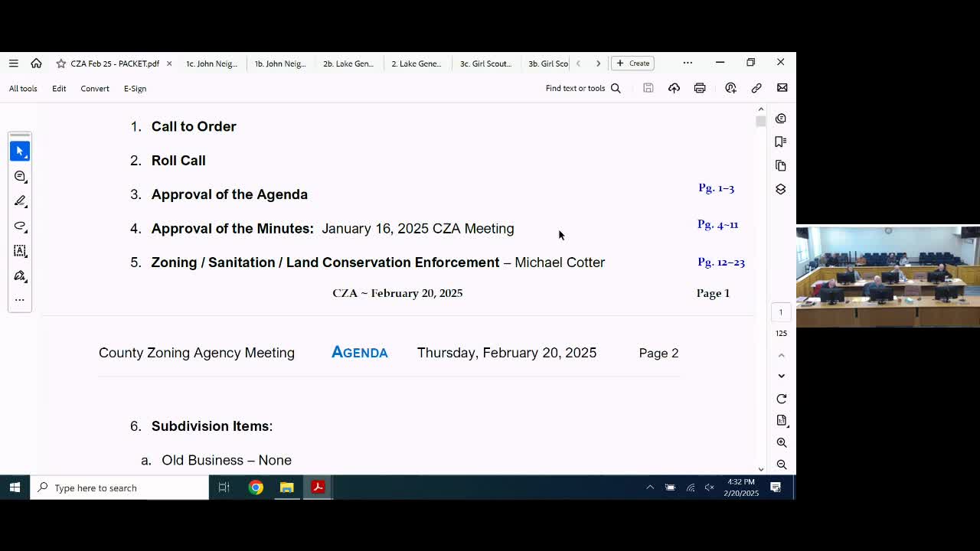The height and width of the screenshot is (551, 980).
Task: Open the fill and sign pen tool
Action: tap(20, 275)
